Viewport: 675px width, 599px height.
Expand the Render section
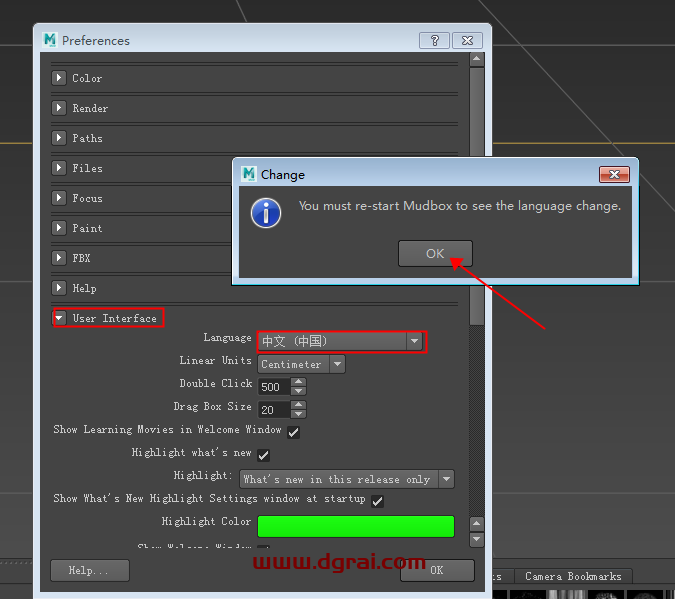(x=59, y=108)
